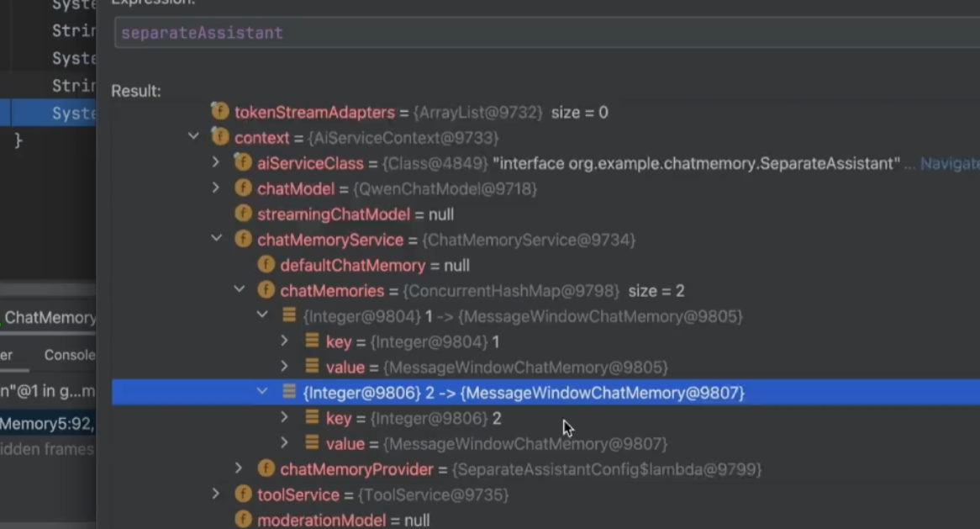This screenshot has height=529, width=980.
Task: Select the Memory5:92 stack frame
Action: pyautogui.click(x=48, y=424)
